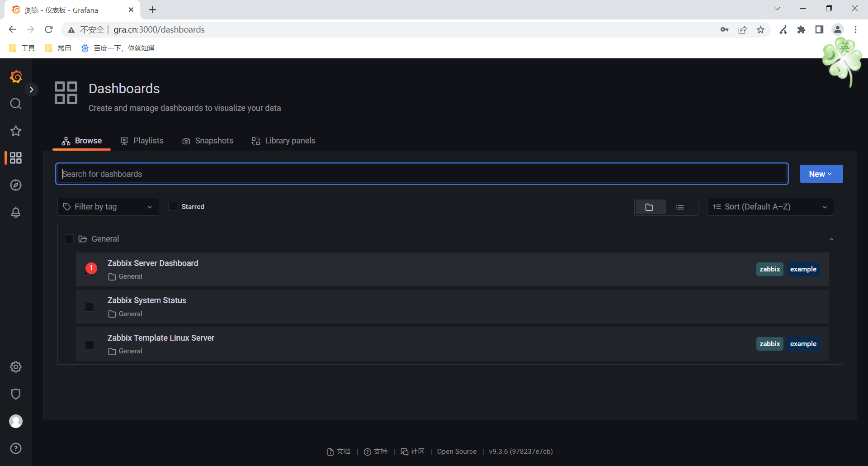Toggle checkbox for Zabbix Template Linux Server
868x466 pixels.
tap(90, 345)
